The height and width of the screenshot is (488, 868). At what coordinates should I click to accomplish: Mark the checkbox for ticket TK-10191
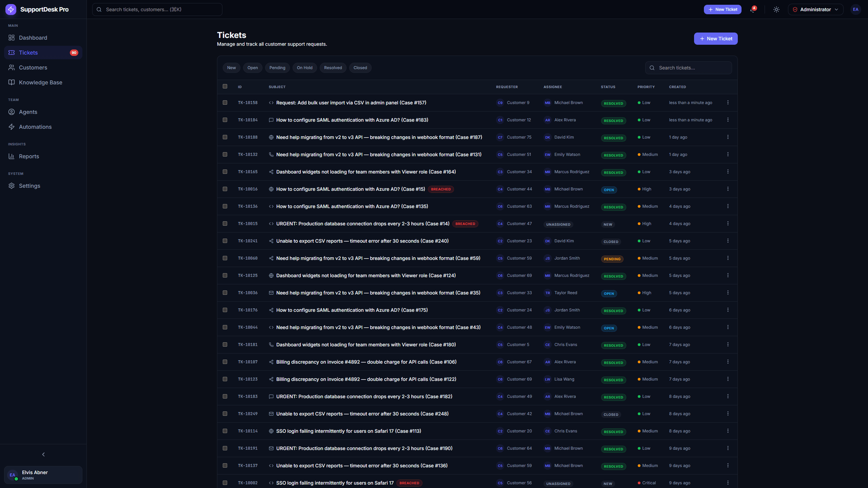(x=225, y=448)
